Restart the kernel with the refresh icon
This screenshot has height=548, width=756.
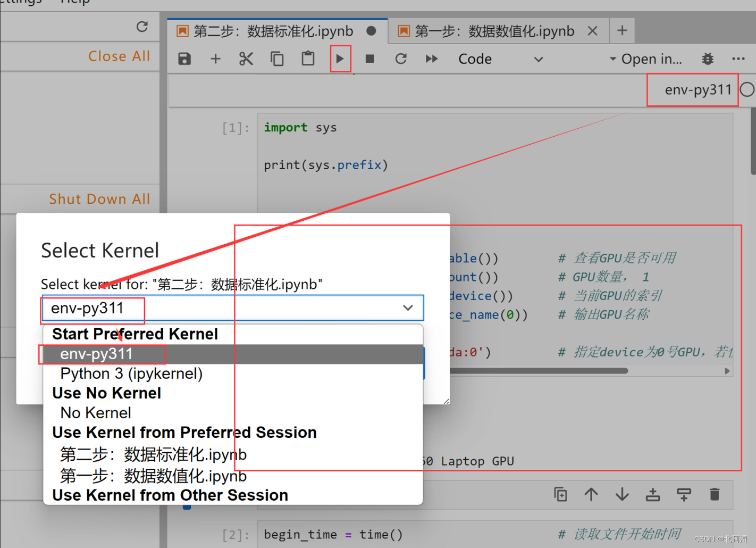pyautogui.click(x=401, y=59)
